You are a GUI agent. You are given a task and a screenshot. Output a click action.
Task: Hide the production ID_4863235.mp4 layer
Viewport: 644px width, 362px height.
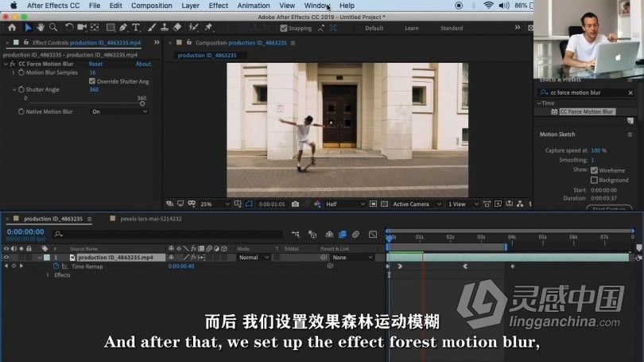coord(6,257)
